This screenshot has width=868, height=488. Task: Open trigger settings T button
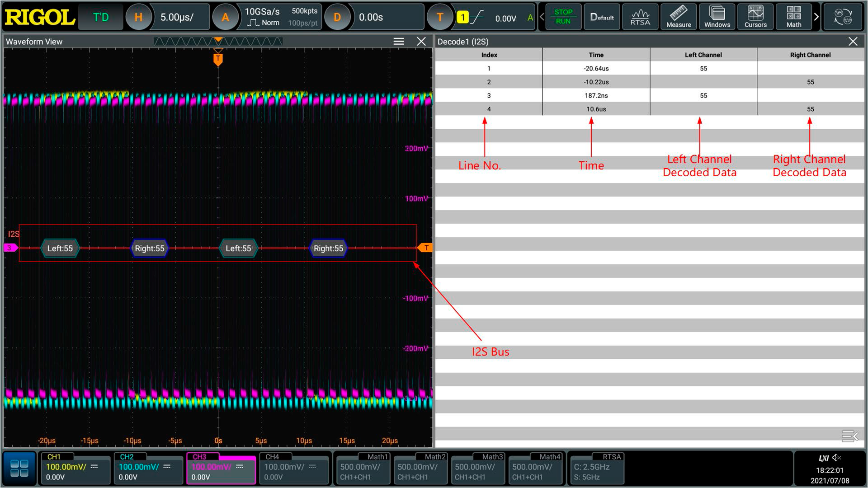coord(439,17)
